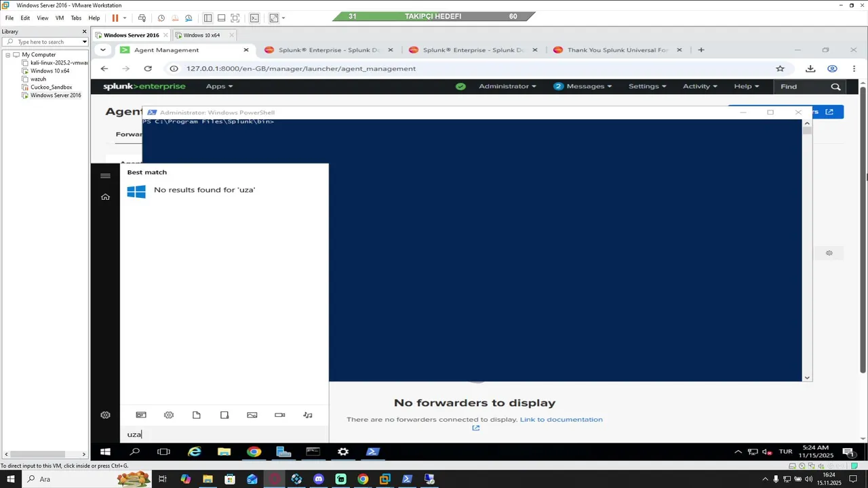The width and height of the screenshot is (868, 488).
Task: Filter search results by Videos icon
Action: point(280,415)
